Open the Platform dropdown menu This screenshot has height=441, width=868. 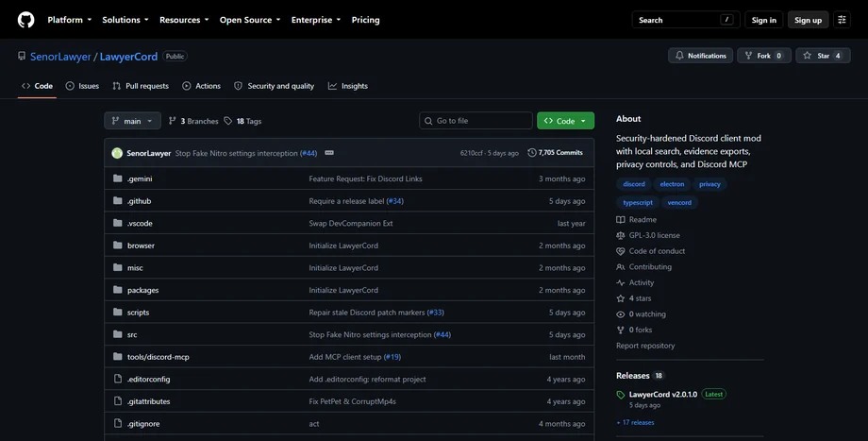[70, 20]
